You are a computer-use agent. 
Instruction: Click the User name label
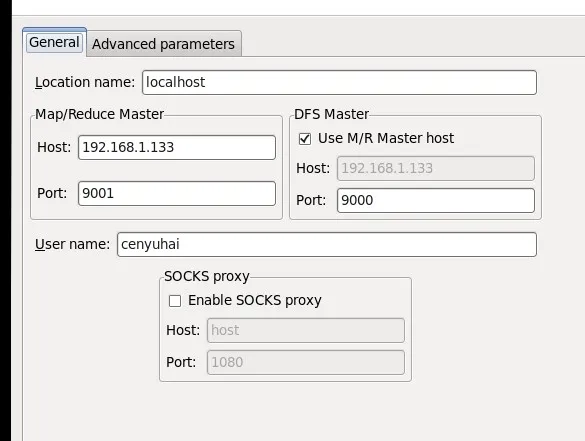pyautogui.click(x=72, y=244)
